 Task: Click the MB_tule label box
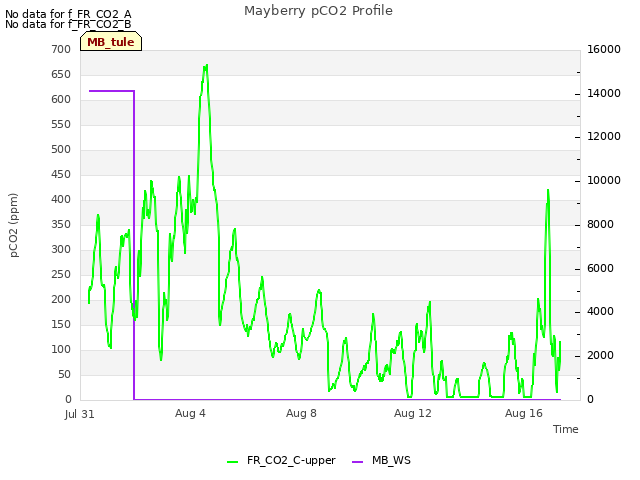click(111, 41)
